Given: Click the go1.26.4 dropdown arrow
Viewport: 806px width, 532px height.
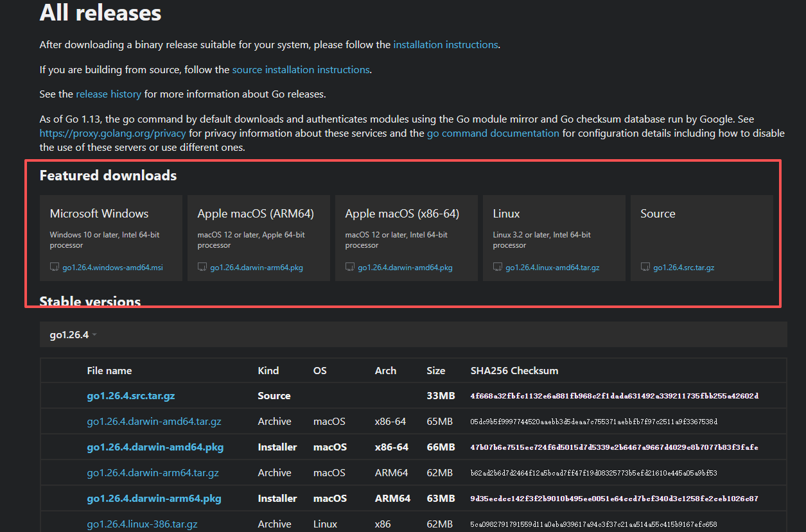Looking at the screenshot, I should (94, 335).
